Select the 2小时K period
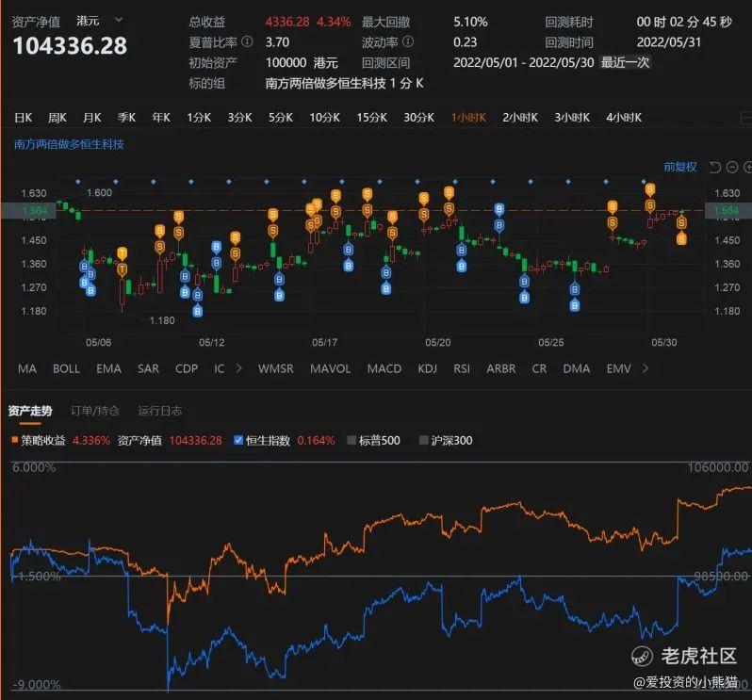Viewport: 752px width, 700px height. [x=520, y=118]
